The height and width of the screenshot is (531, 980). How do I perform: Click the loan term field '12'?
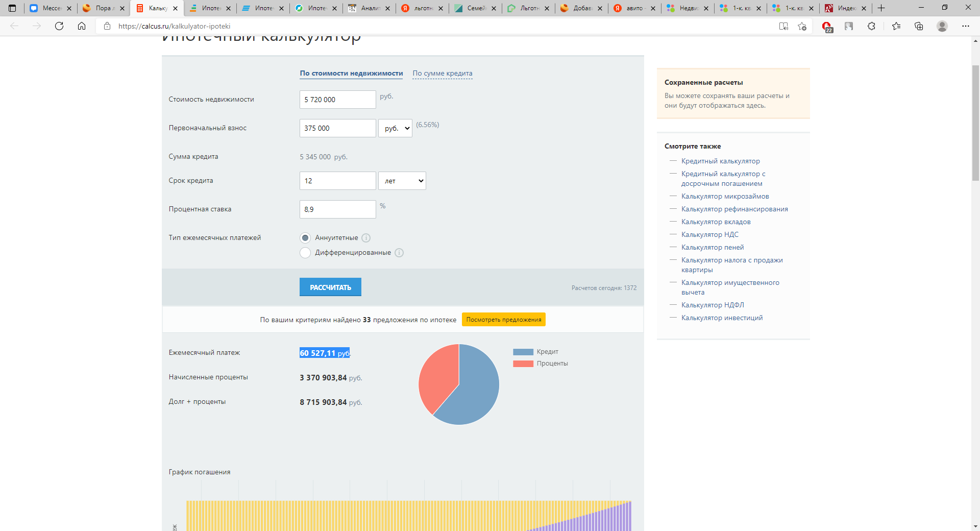(337, 181)
